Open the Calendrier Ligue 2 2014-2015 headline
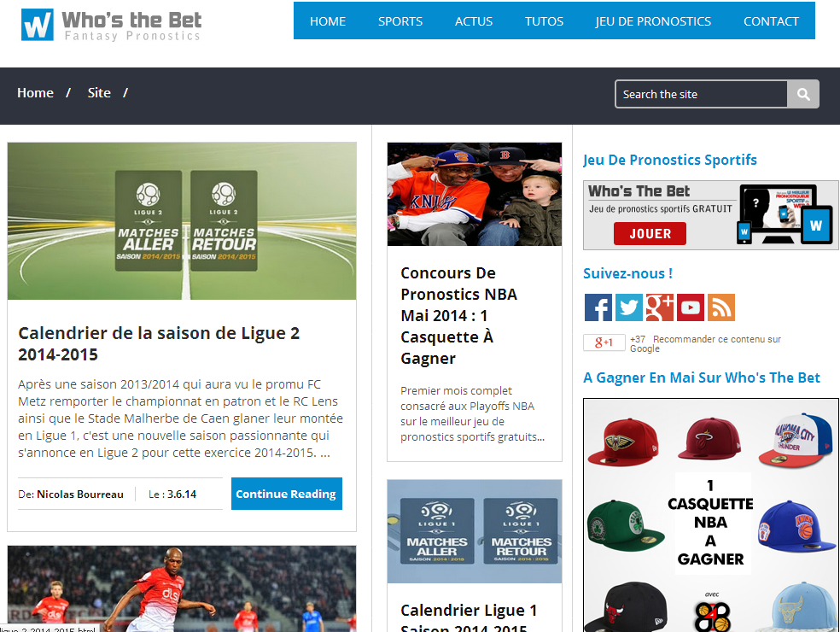Screen dimensions: 840x632 coord(159,343)
